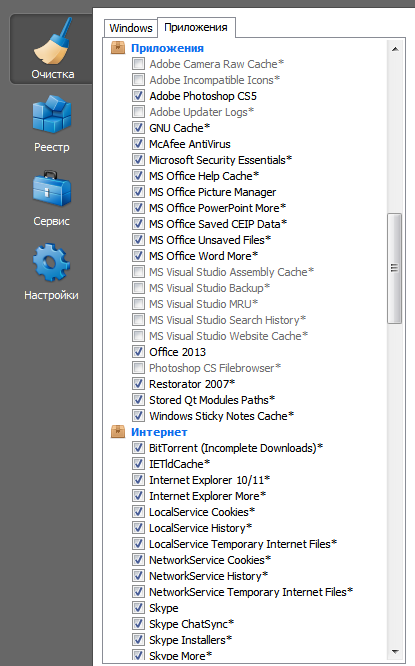This screenshot has height=666, width=415.
Task: Uncheck Skype Installers option
Action: pos(138,640)
